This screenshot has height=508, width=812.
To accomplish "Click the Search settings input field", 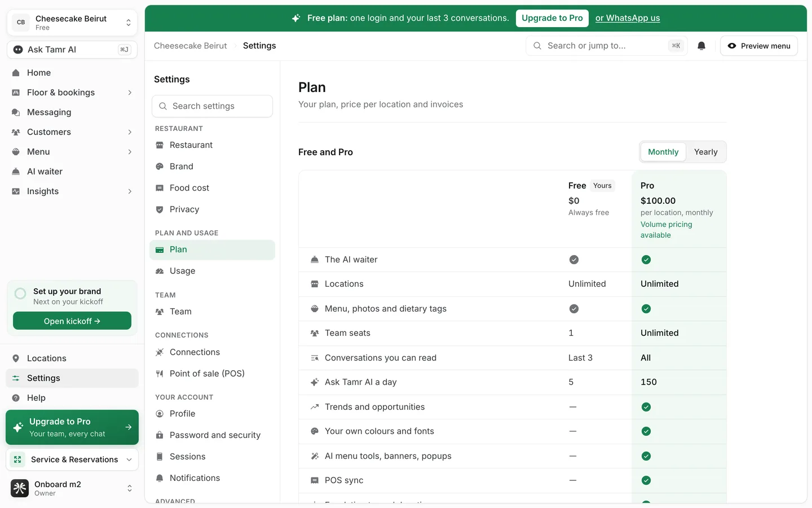I will click(212, 106).
